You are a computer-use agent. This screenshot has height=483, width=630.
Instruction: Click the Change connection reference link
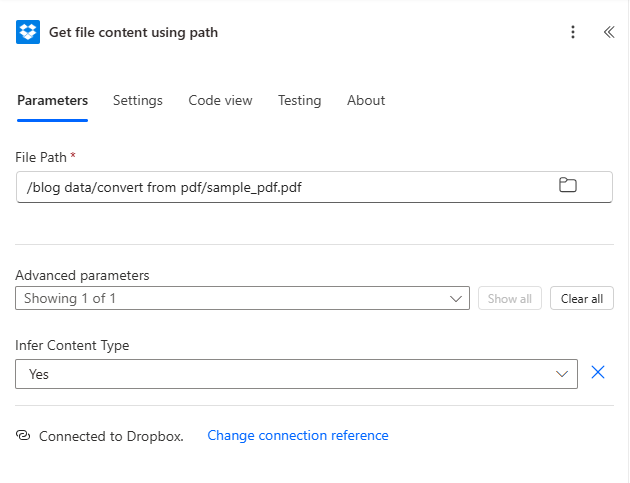pos(297,436)
